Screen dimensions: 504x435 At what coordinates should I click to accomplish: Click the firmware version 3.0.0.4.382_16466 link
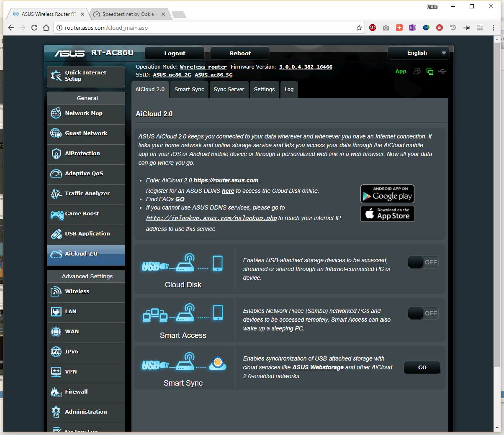[x=306, y=67]
